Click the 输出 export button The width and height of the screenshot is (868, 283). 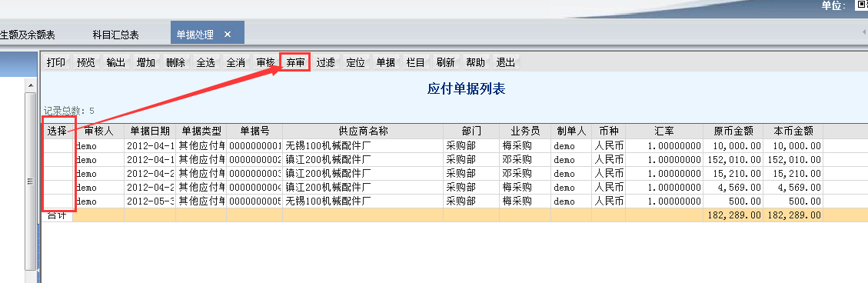[115, 62]
